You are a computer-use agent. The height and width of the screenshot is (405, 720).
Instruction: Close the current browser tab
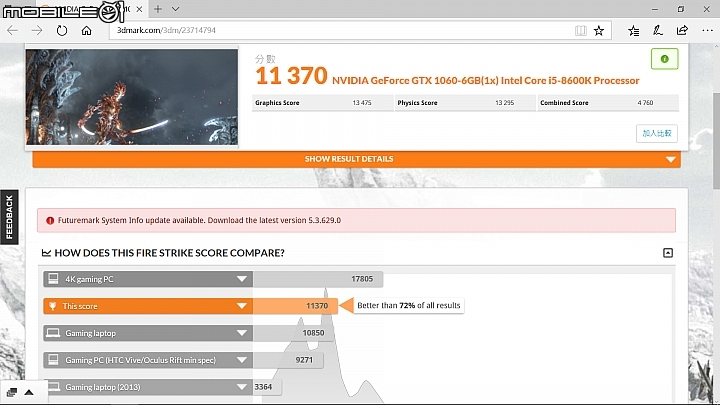(x=139, y=9)
